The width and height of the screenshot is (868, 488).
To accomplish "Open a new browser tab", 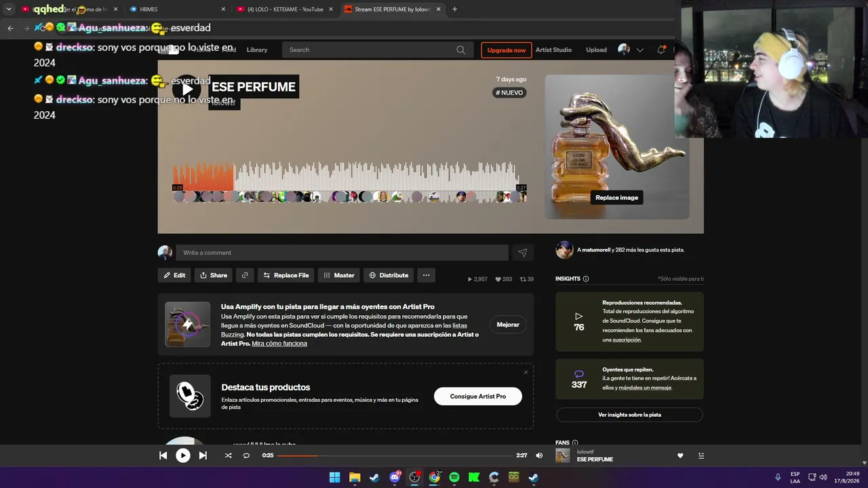I will 454,9.
